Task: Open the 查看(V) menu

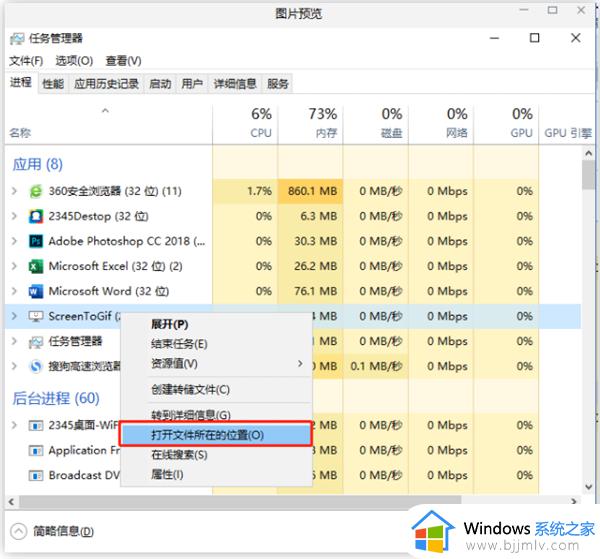Action: 124,61
